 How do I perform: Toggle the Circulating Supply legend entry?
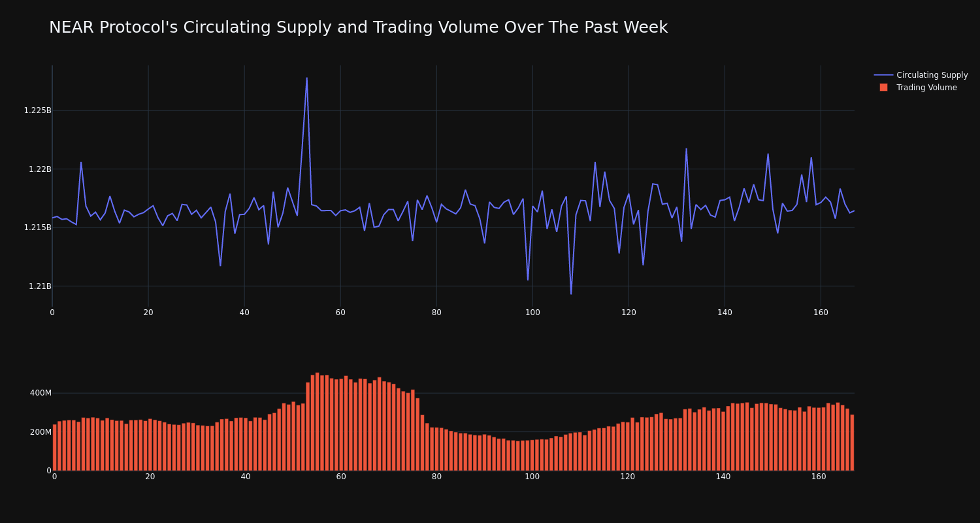click(x=921, y=75)
